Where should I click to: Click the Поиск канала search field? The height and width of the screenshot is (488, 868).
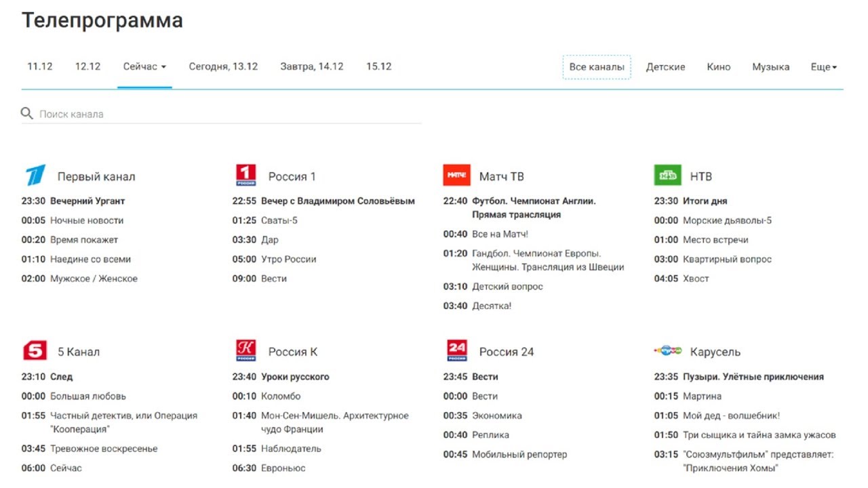pyautogui.click(x=224, y=114)
